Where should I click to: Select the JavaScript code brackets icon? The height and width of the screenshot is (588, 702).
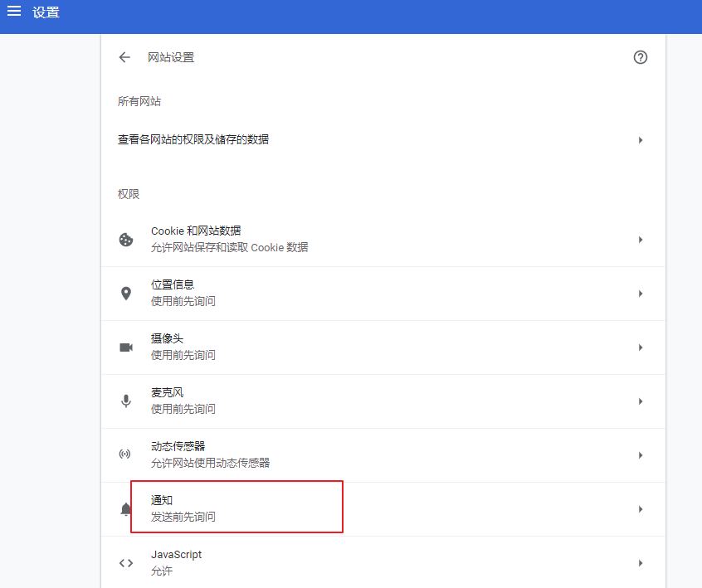click(x=125, y=562)
